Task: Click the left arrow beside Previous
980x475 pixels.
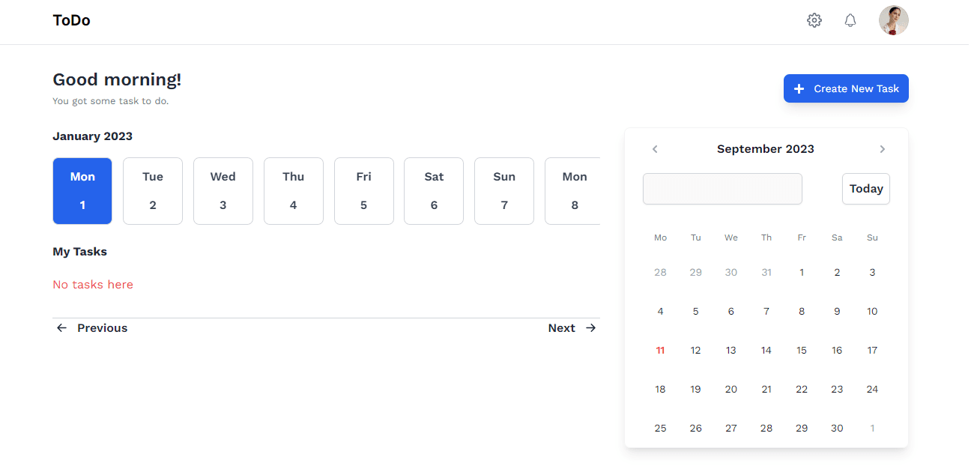Action: pos(61,328)
